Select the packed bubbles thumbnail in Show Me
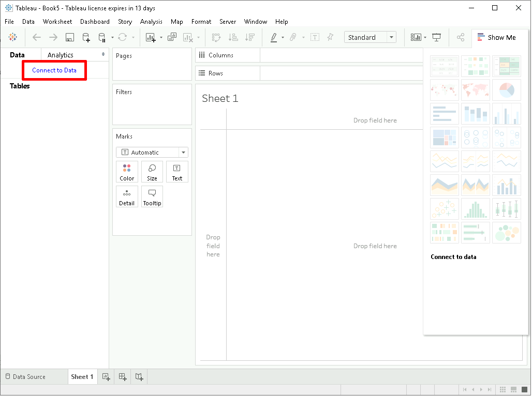This screenshot has height=396, width=532. tap(507, 233)
